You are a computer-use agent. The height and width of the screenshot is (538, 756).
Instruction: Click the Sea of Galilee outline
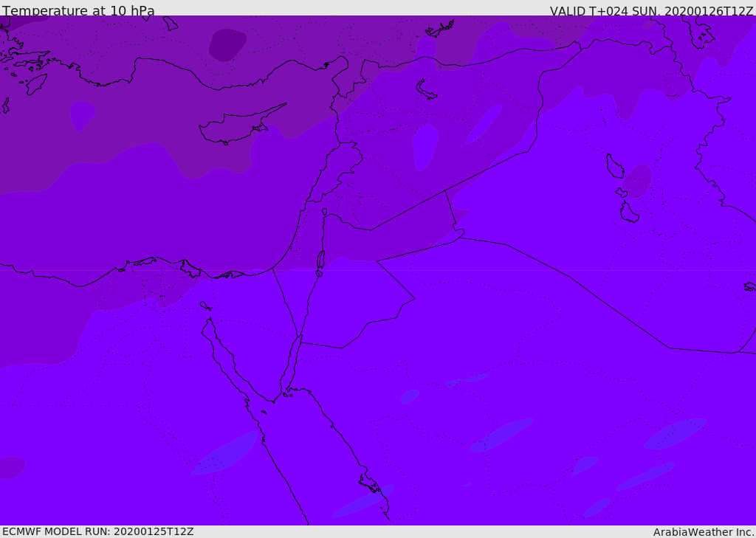click(x=325, y=212)
